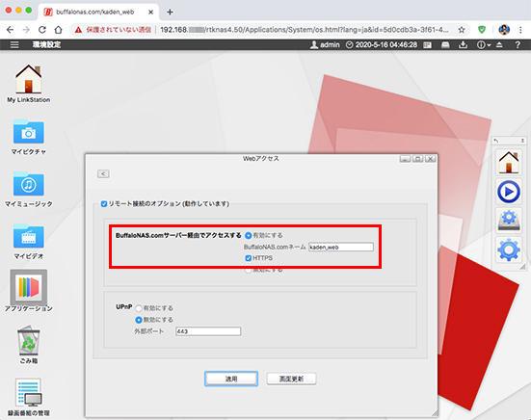The height and width of the screenshot is (420, 531).
Task: Select UPnP 有効にする radio button
Action: 139,308
